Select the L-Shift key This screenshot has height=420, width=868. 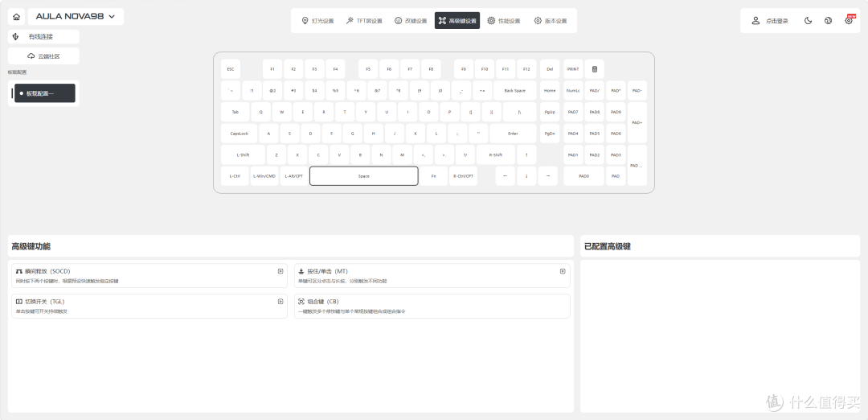[x=243, y=155]
